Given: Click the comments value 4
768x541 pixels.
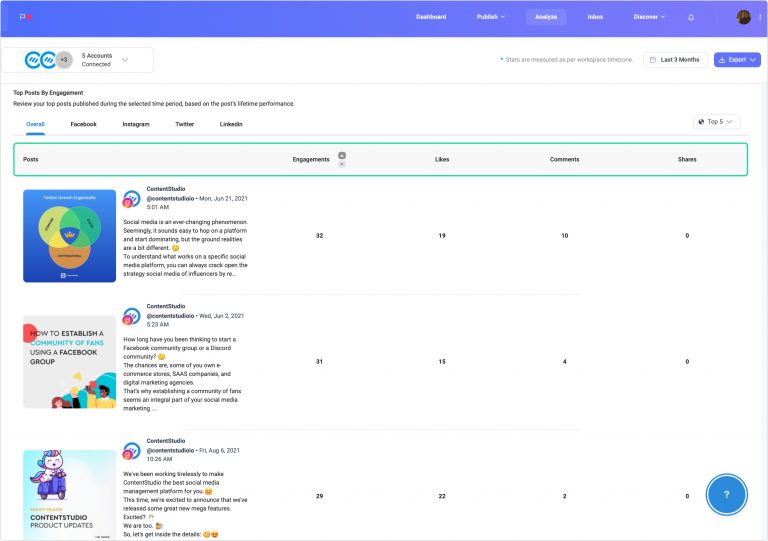Looking at the screenshot, I should (565, 362).
